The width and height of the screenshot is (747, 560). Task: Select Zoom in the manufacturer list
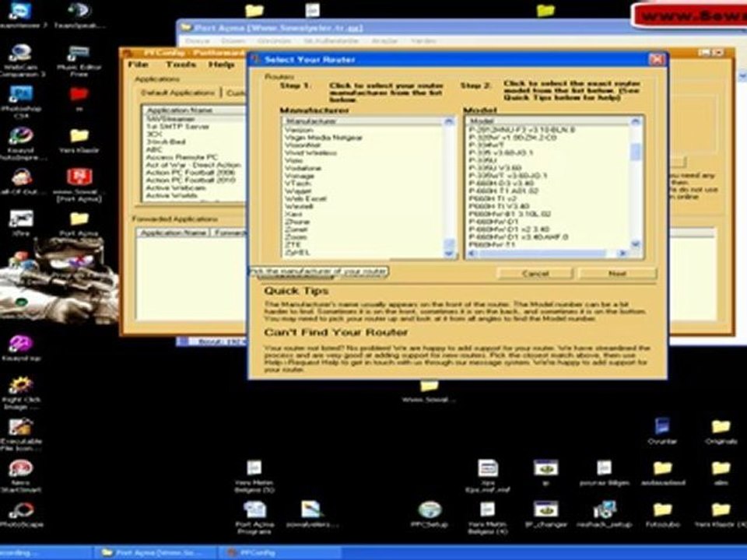click(296, 237)
